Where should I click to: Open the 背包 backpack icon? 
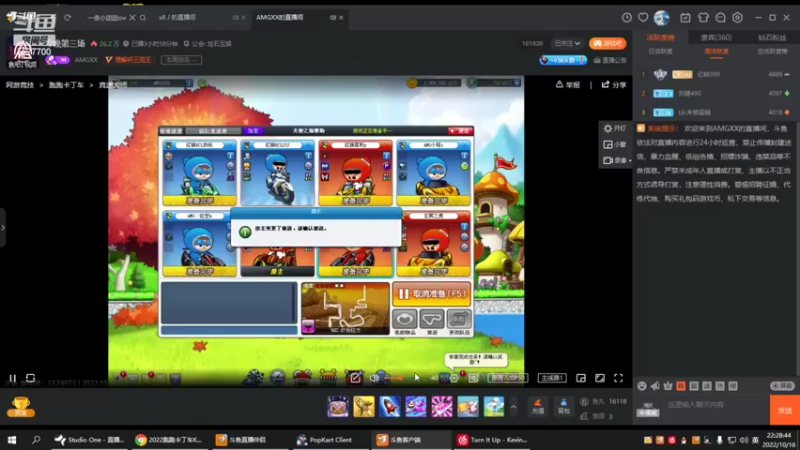click(563, 406)
